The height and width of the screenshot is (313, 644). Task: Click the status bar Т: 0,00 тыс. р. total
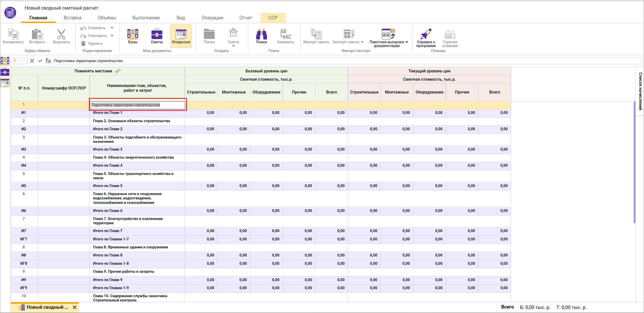tap(571, 307)
